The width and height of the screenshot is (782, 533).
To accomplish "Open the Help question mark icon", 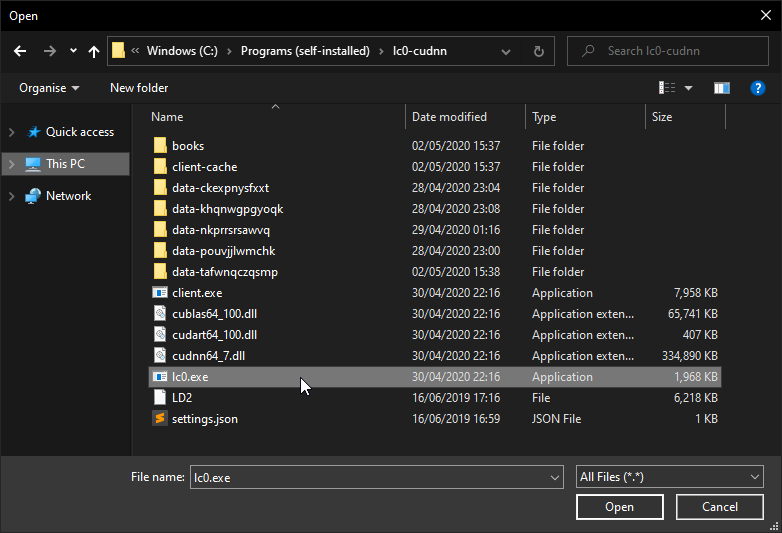I will point(758,88).
